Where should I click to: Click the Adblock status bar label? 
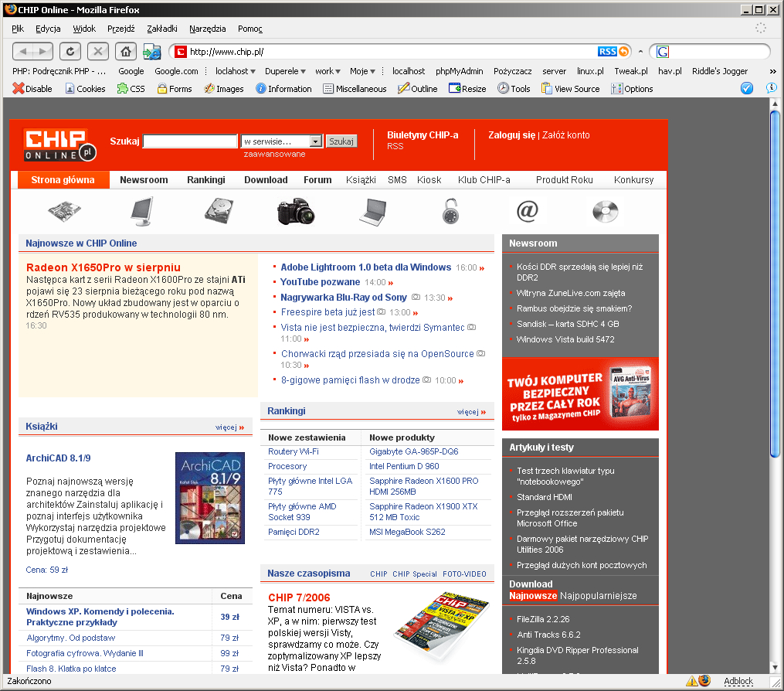pyautogui.click(x=738, y=680)
